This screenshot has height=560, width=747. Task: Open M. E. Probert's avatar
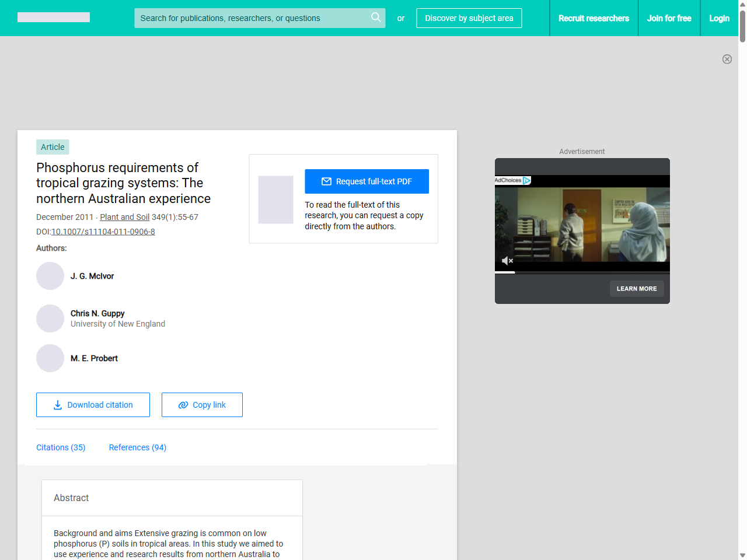(50, 358)
